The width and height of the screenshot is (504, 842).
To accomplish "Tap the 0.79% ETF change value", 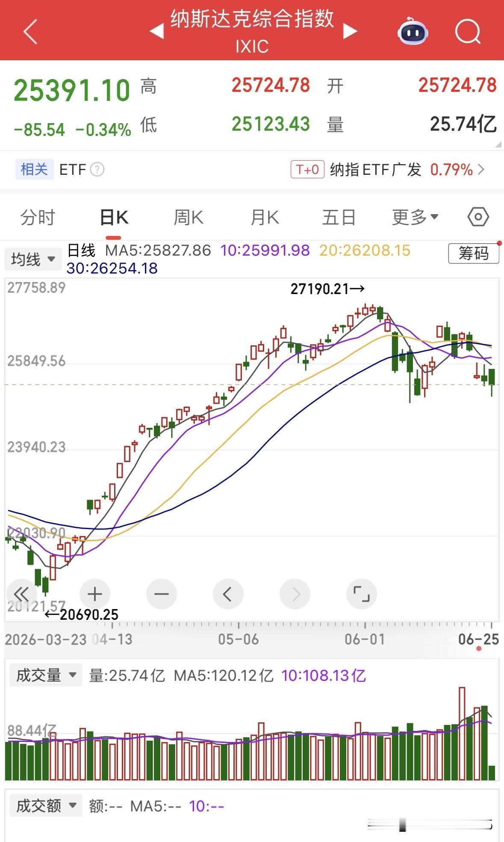I will (x=451, y=170).
